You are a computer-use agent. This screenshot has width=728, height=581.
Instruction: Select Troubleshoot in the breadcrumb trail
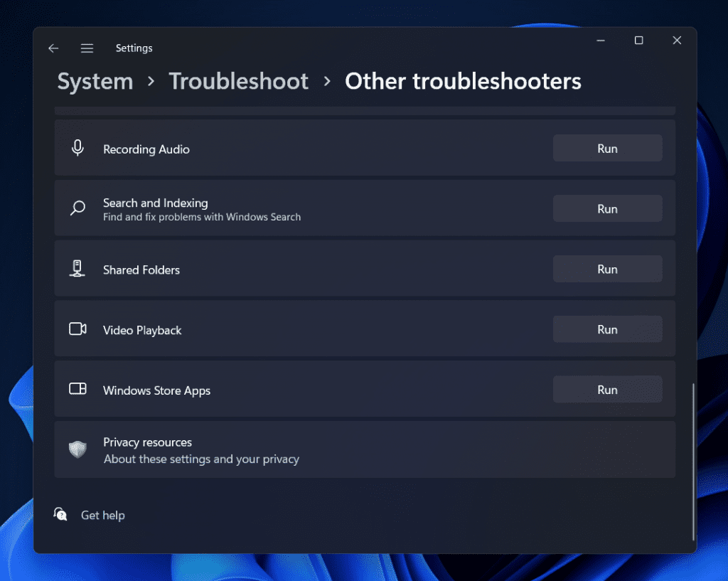click(x=238, y=81)
